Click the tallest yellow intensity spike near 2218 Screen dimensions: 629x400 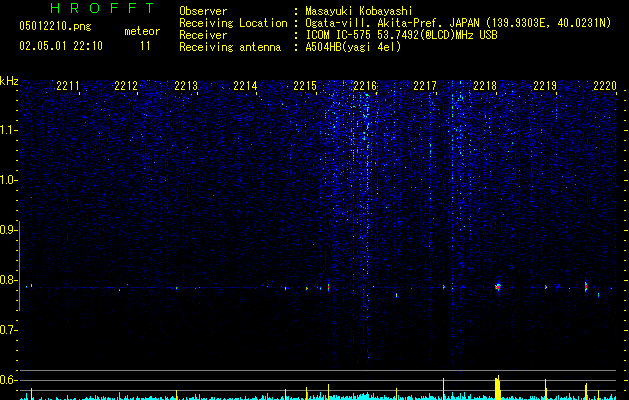click(497, 388)
